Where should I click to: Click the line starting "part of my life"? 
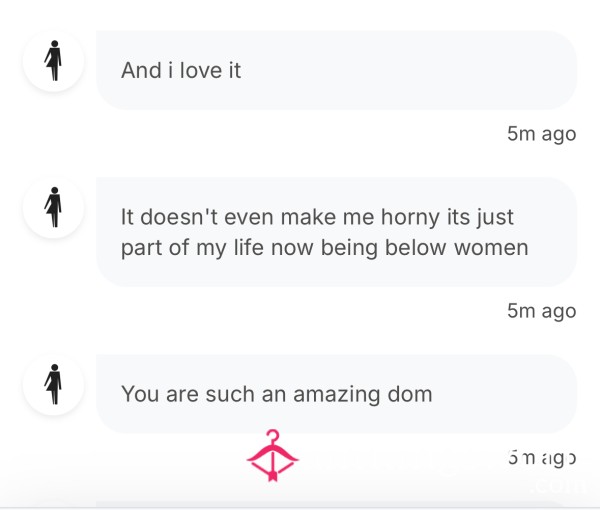point(325,248)
